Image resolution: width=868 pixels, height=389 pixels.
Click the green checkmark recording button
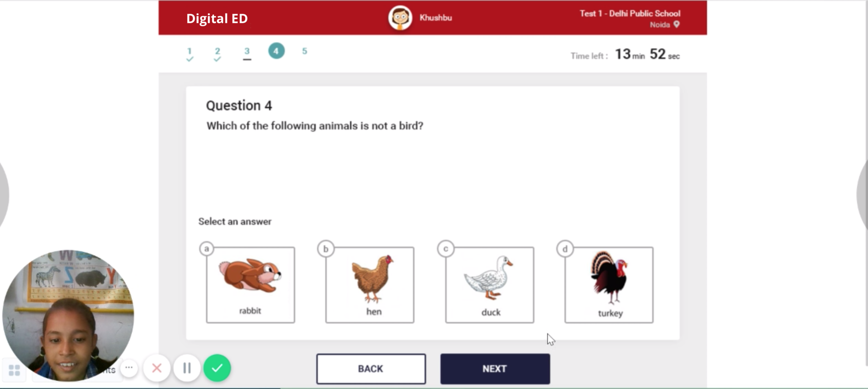coord(217,368)
